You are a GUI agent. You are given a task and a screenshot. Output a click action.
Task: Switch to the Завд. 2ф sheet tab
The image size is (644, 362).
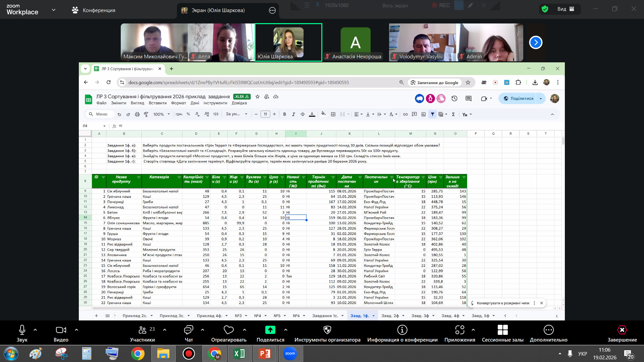(390, 316)
